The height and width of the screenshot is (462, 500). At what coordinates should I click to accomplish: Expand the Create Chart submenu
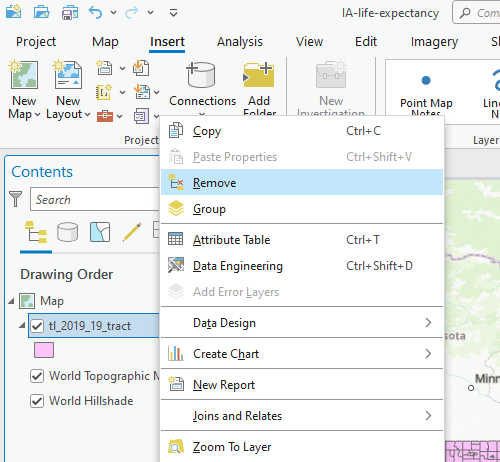point(302,354)
